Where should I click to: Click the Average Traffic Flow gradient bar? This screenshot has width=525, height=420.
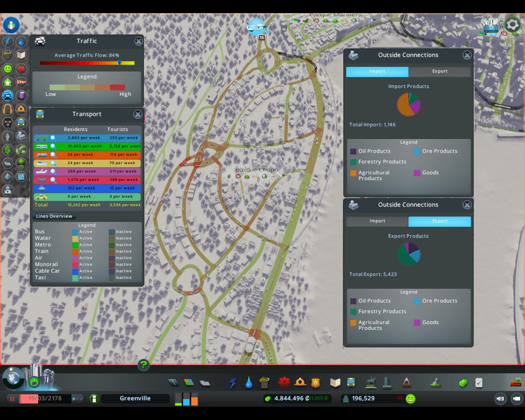point(87,63)
